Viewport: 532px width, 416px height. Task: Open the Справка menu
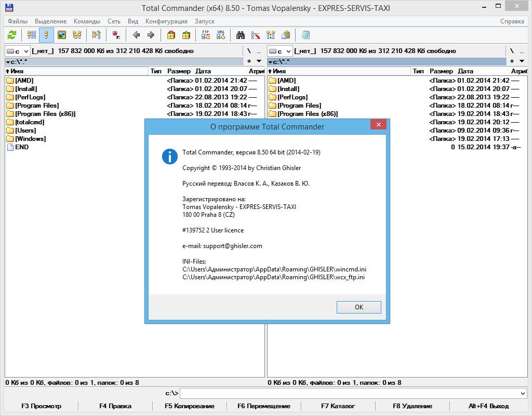click(x=512, y=21)
